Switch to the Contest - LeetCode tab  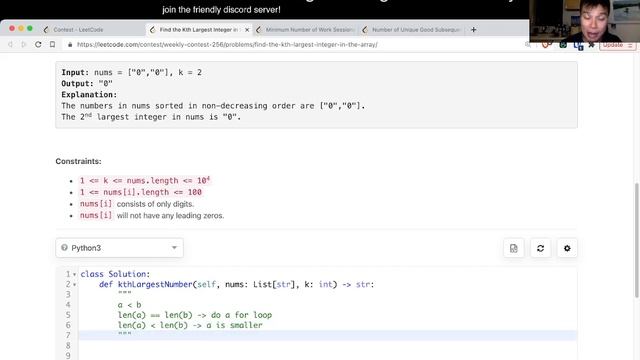point(78,30)
